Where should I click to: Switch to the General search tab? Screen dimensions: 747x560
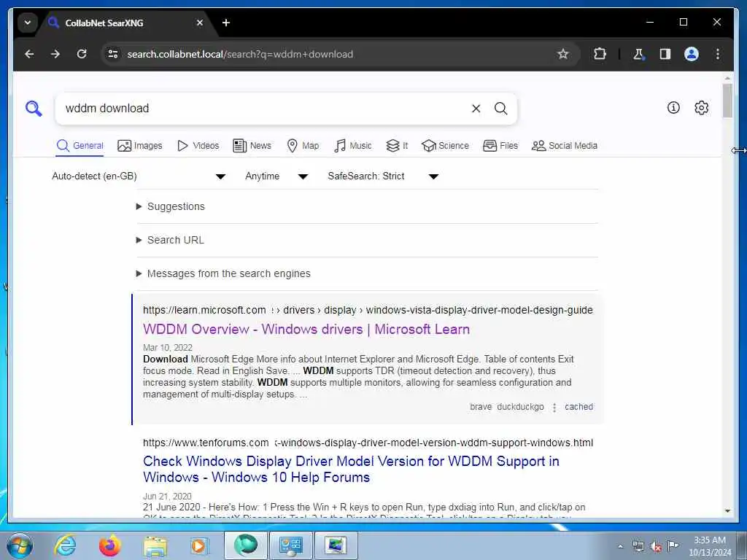80,146
